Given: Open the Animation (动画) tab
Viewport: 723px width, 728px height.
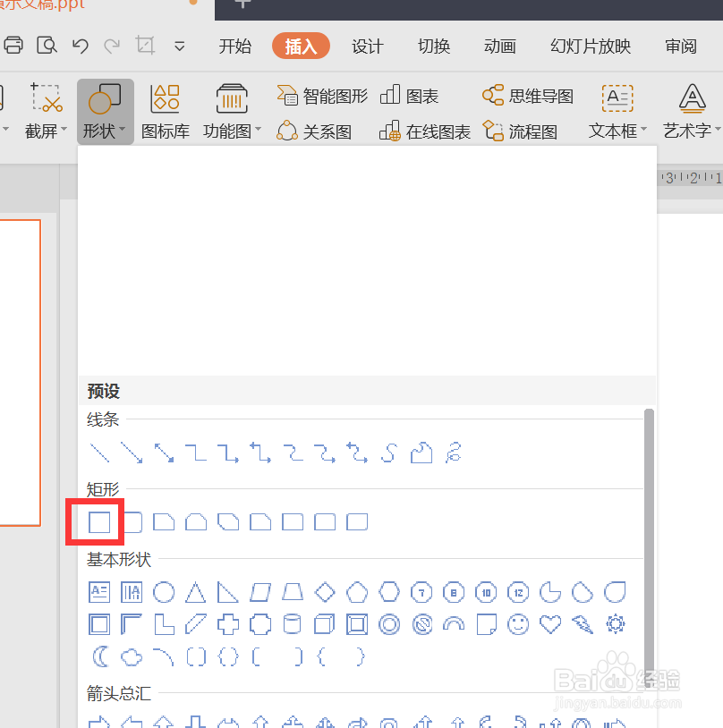Looking at the screenshot, I should click(x=500, y=46).
